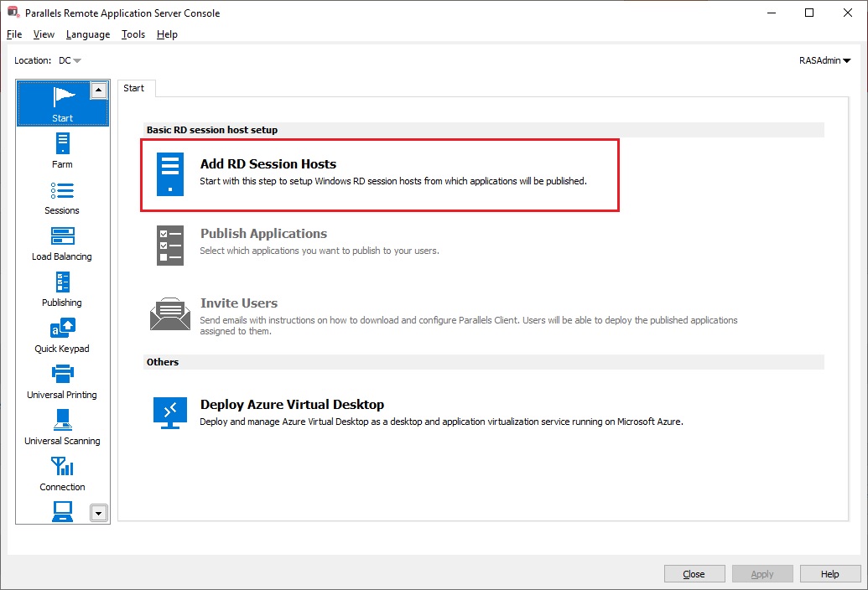Open the Location DC dropdown
Viewport: 868px width, 590px height.
click(70, 60)
